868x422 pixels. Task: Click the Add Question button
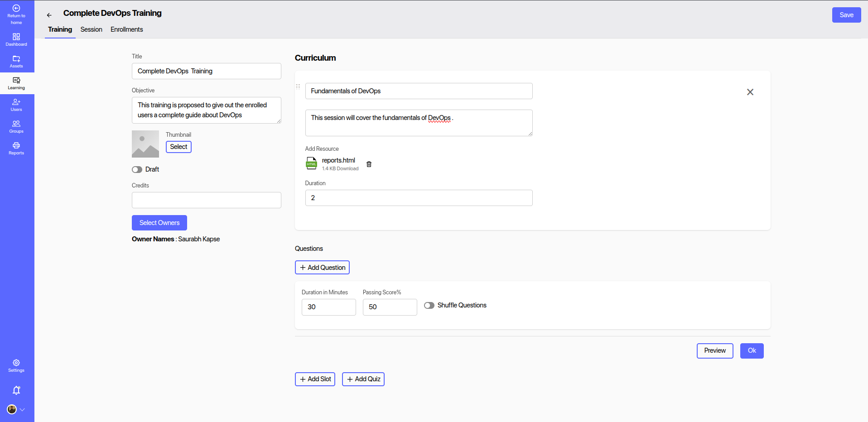322,268
